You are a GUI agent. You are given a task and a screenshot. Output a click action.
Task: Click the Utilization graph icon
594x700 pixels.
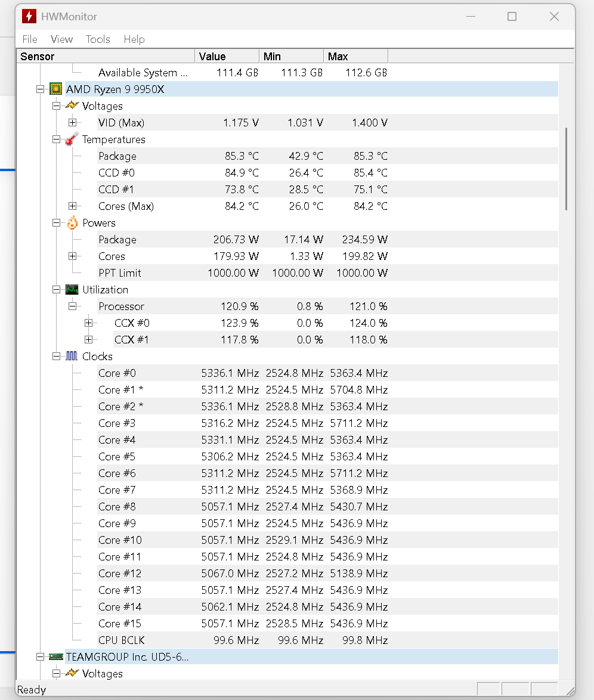tap(72, 290)
